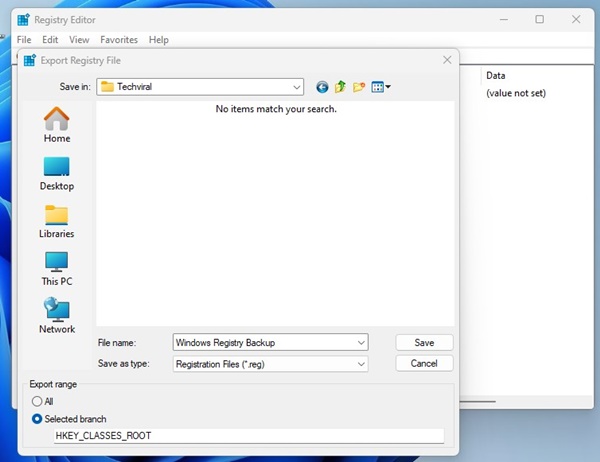Viewport: 600px width, 462px height.
Task: Expand the Save in folder dropdown
Action: [296, 87]
